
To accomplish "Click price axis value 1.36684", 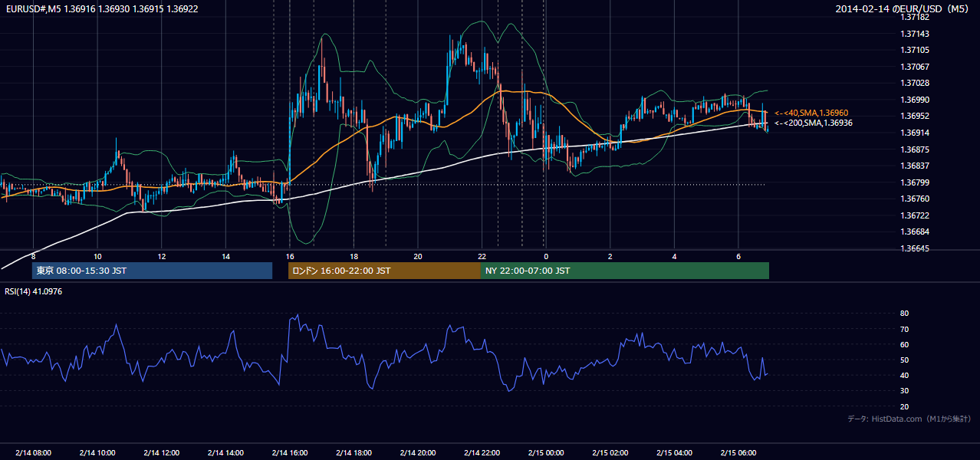I will point(915,232).
